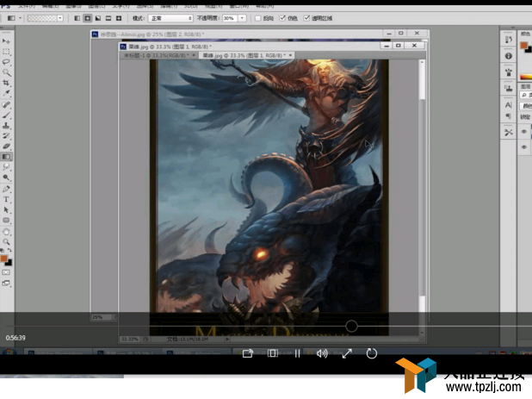532x399 pixels.
Task: Open the Gradient tool preset picker arrow
Action: (20, 18)
